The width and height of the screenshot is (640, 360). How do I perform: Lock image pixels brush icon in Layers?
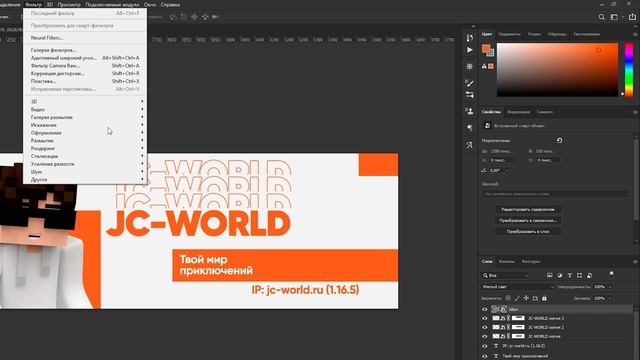pos(517,298)
